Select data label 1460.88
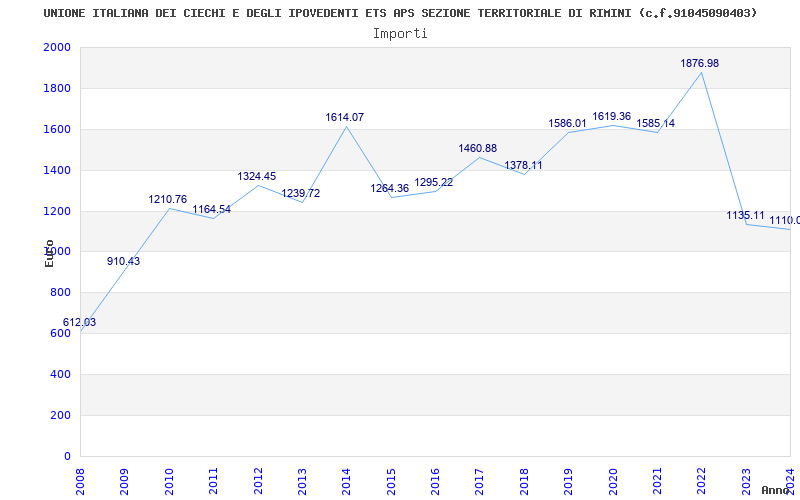The width and height of the screenshot is (800, 500). click(x=478, y=148)
